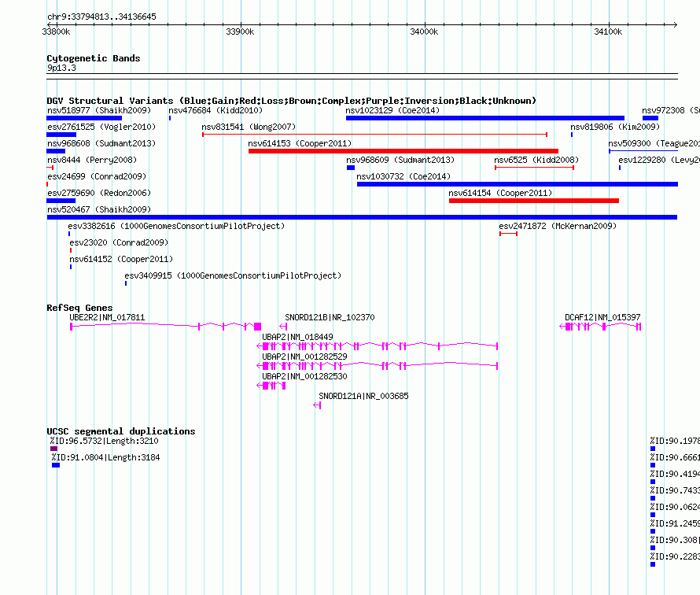Click the nsv518977 (Shaikh2009) variant label
The image size is (700, 595).
(x=99, y=110)
